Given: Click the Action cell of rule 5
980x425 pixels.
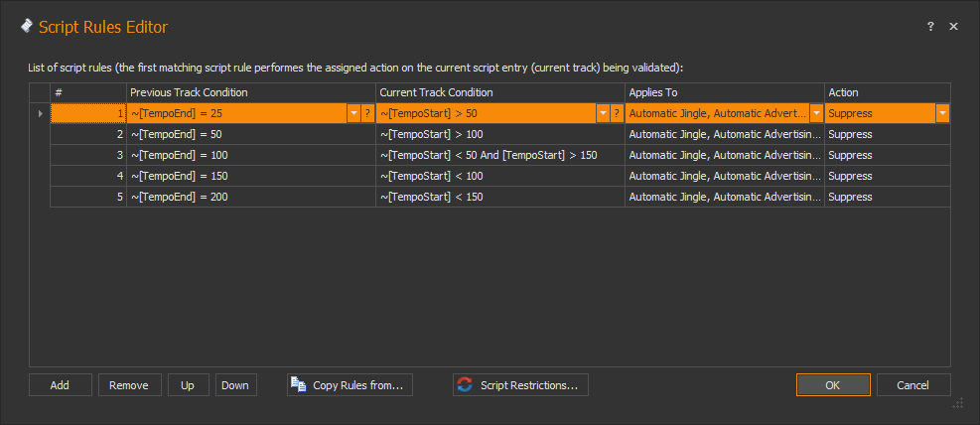Looking at the screenshot, I should [x=886, y=197].
